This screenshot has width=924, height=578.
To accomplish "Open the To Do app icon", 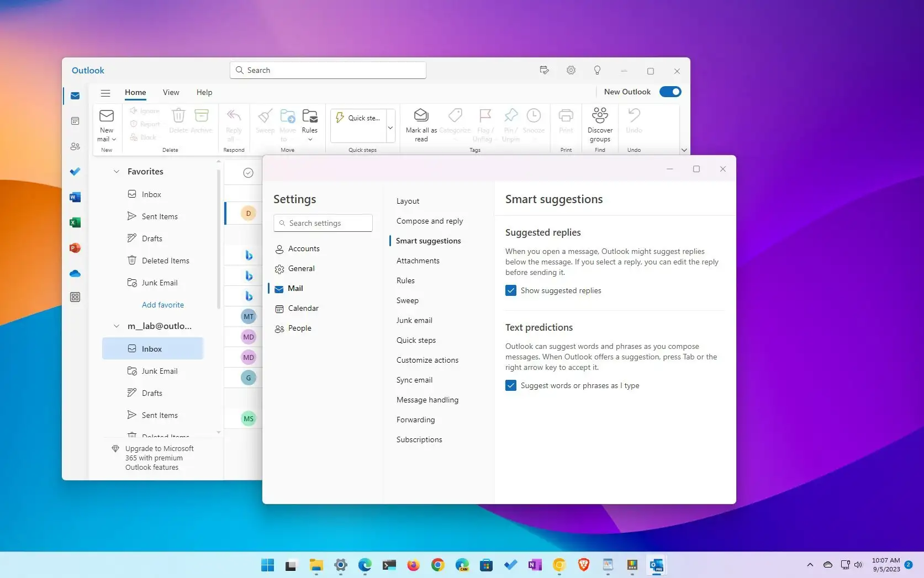I will (x=75, y=171).
